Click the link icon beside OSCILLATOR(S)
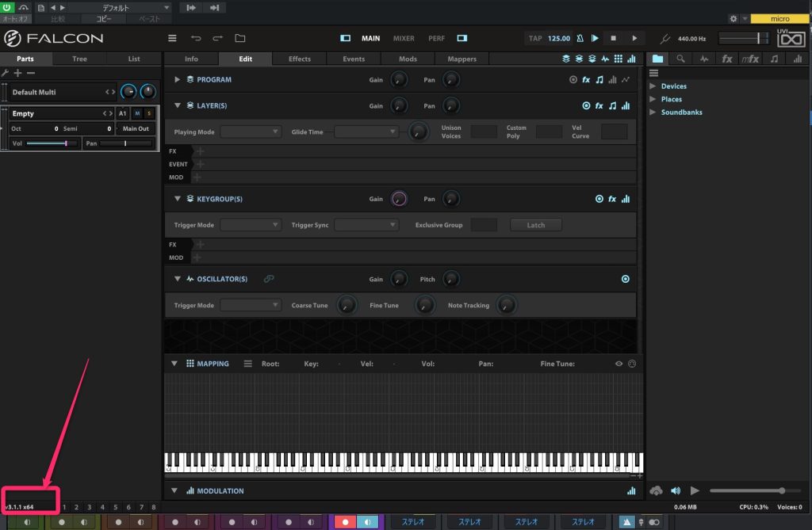Viewport: 812px width, 530px height. 269,279
